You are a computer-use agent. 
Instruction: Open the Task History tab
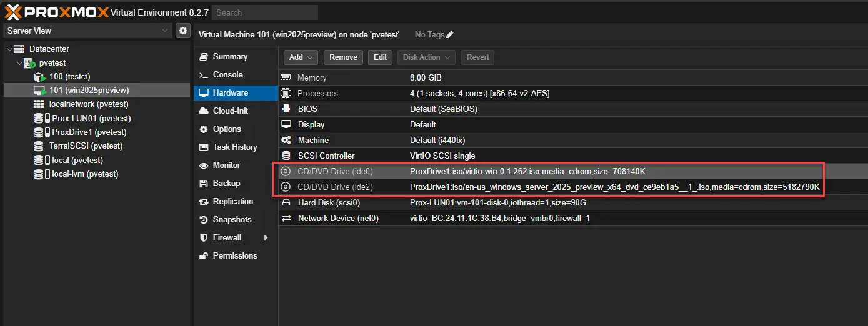(236, 147)
